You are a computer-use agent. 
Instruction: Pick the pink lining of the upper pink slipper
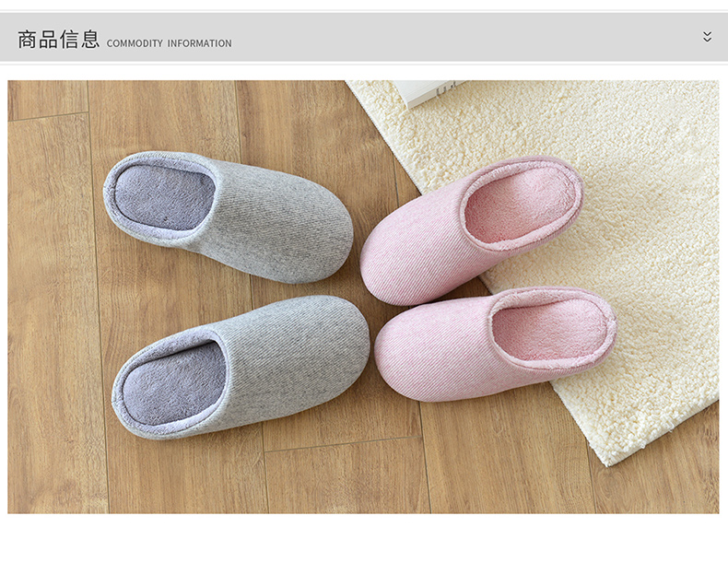[x=522, y=203]
